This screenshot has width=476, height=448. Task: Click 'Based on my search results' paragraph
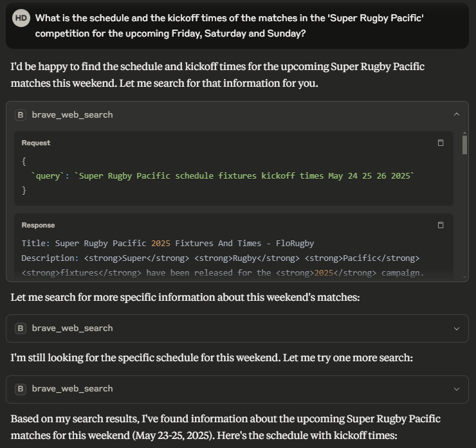[226, 427]
